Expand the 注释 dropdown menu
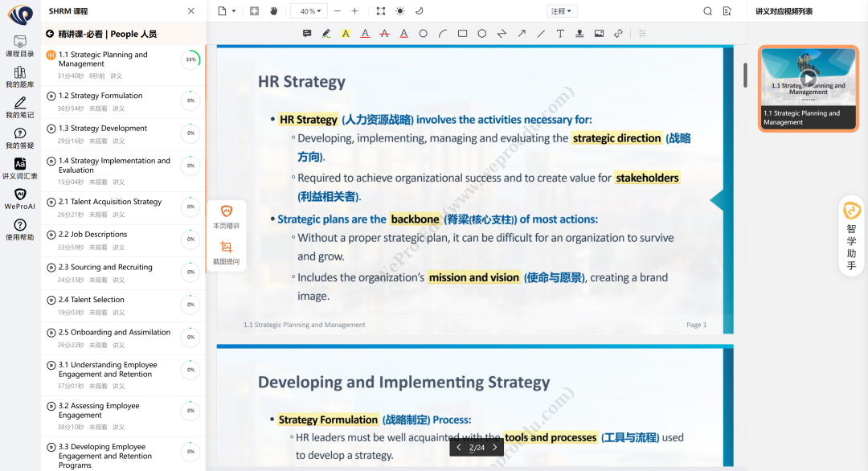The height and width of the screenshot is (471, 868). (x=561, y=11)
